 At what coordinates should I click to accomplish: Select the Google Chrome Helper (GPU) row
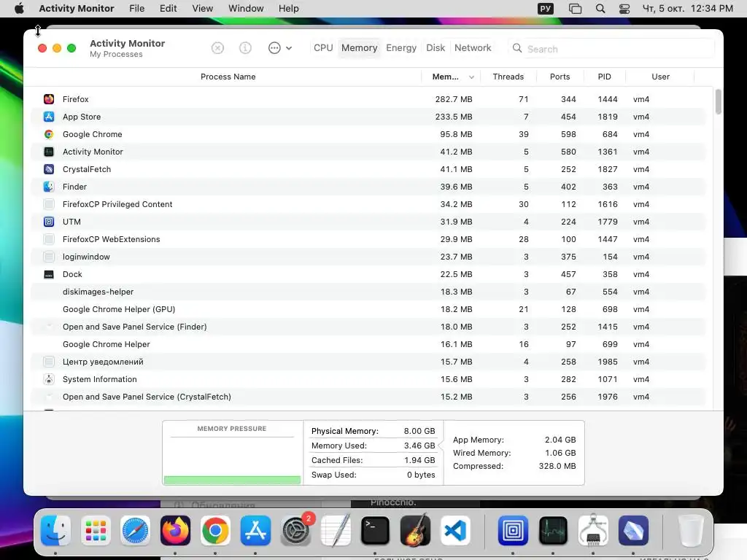[x=368, y=309]
